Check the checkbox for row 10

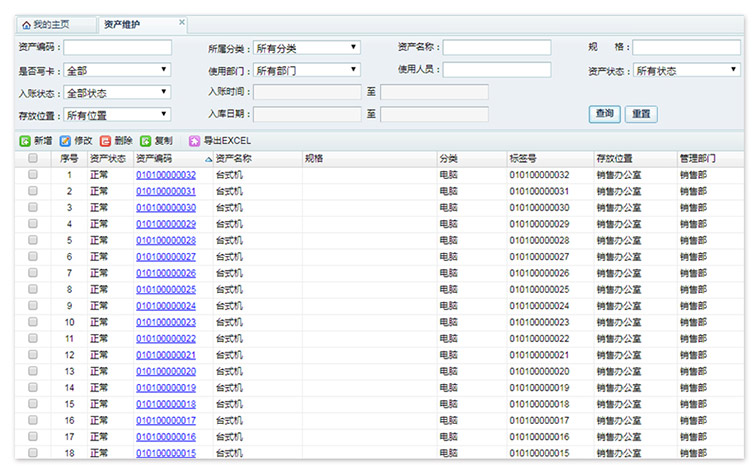click(33, 322)
